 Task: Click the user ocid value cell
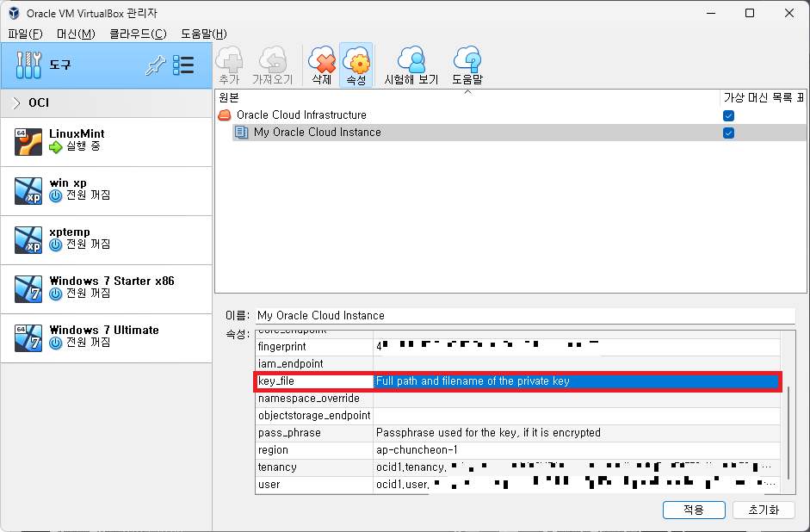point(577,485)
